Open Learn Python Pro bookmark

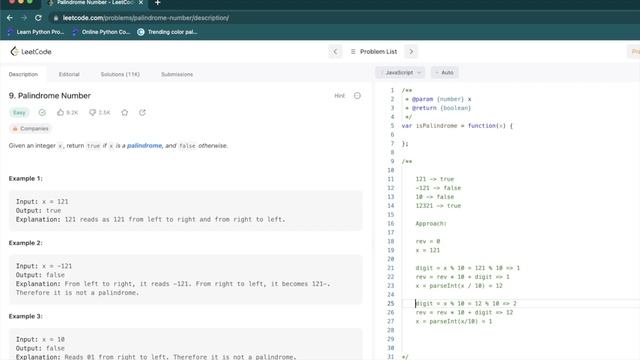click(x=36, y=32)
